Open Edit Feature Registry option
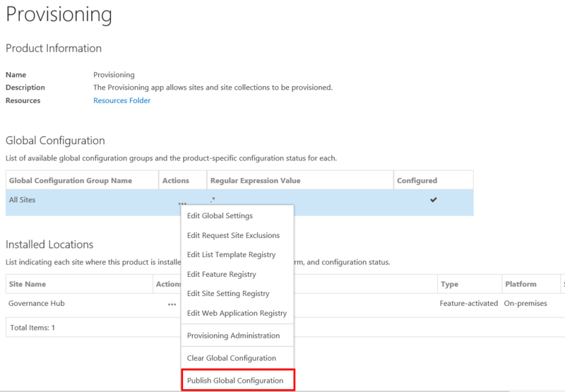This screenshot has width=565, height=392. [x=221, y=274]
